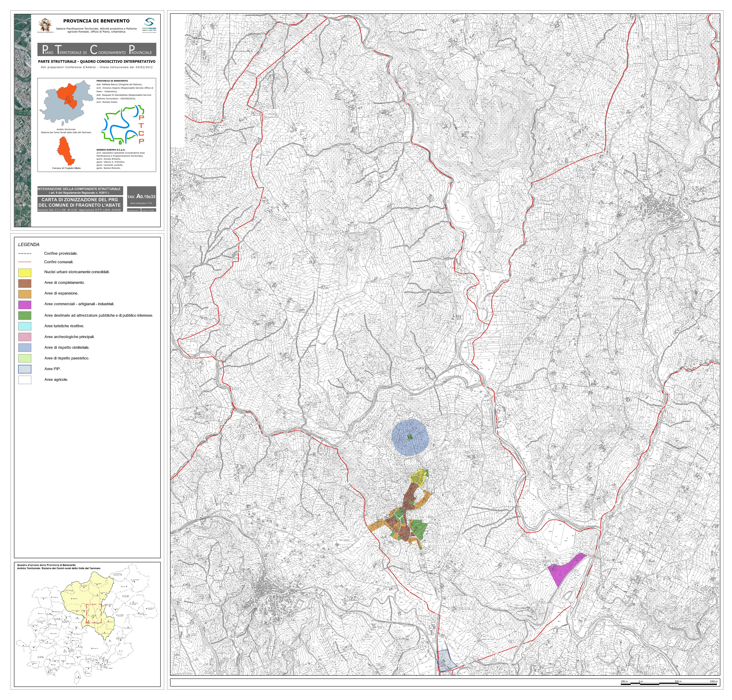
Task: Click the 'Confini comunali.' legend label
Action: coord(59,262)
